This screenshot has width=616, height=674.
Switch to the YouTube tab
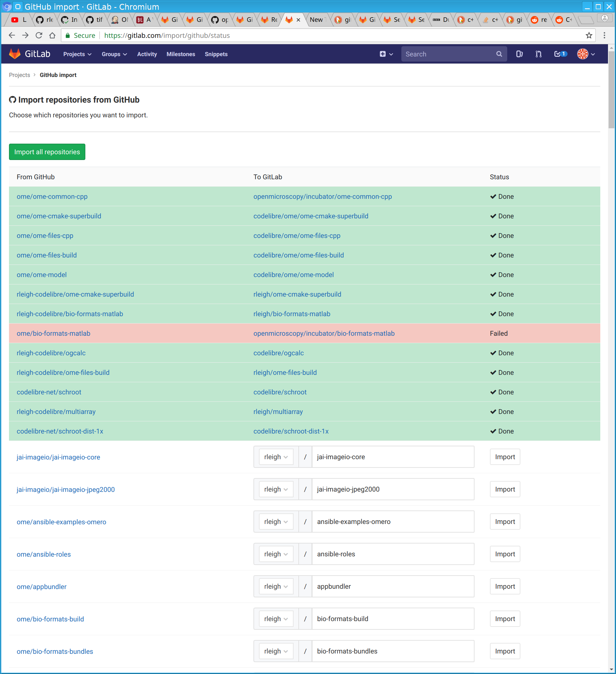pos(18,20)
